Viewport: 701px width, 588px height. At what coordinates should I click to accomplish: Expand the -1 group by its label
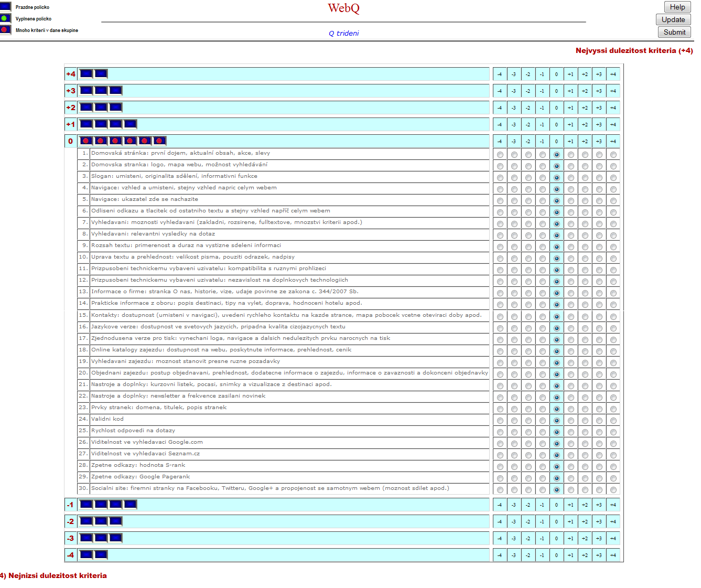click(71, 505)
